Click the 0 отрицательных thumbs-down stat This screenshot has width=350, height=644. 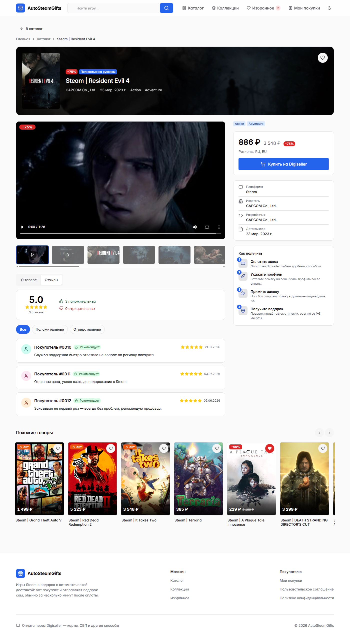pyautogui.click(x=77, y=309)
